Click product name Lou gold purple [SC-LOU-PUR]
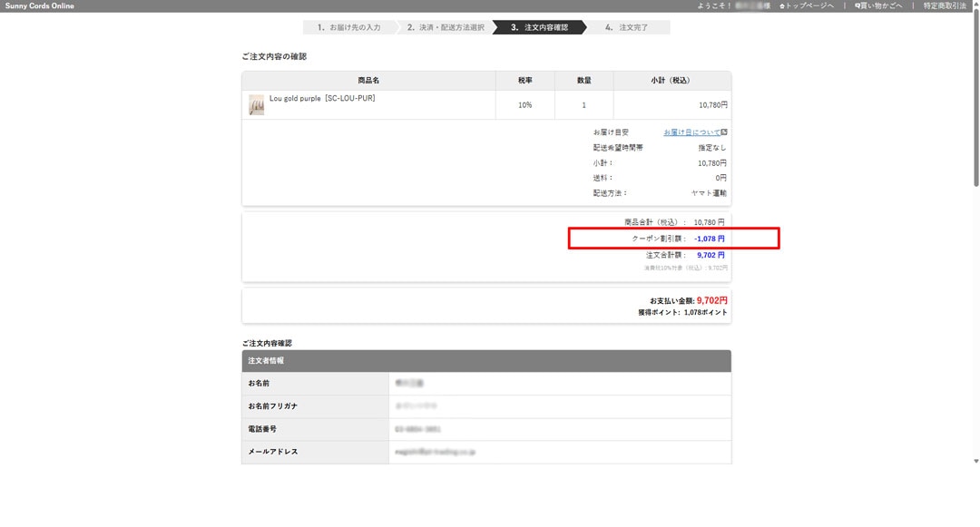980x527 pixels. [322, 98]
